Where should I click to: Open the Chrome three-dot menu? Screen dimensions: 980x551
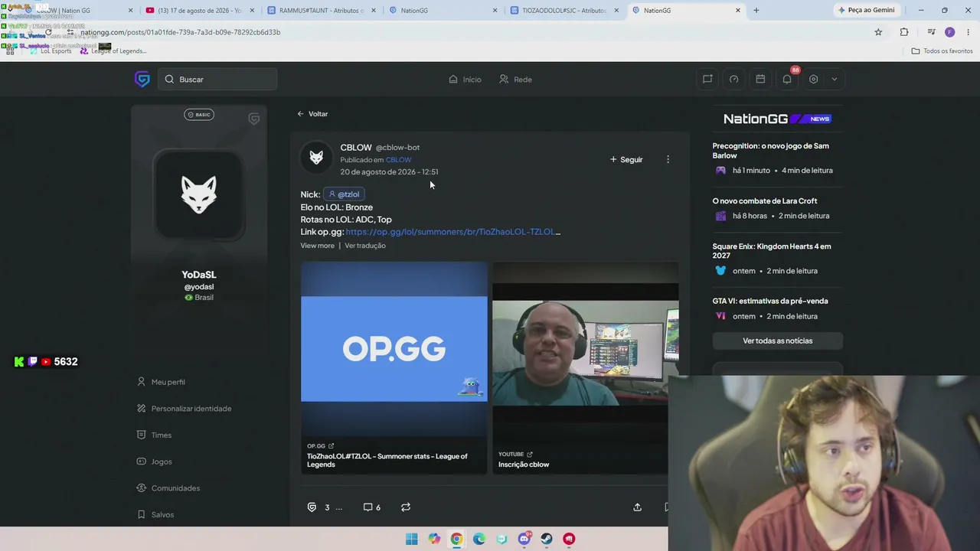pos(969,32)
